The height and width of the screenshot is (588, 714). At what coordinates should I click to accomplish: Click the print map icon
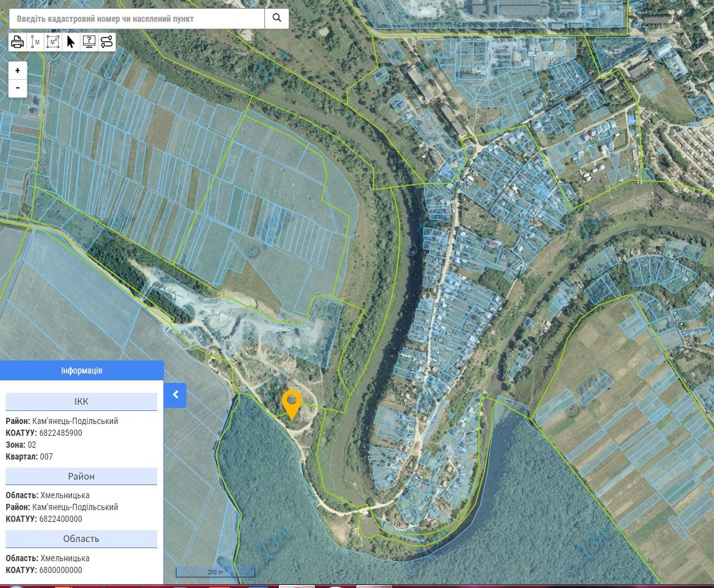17,42
